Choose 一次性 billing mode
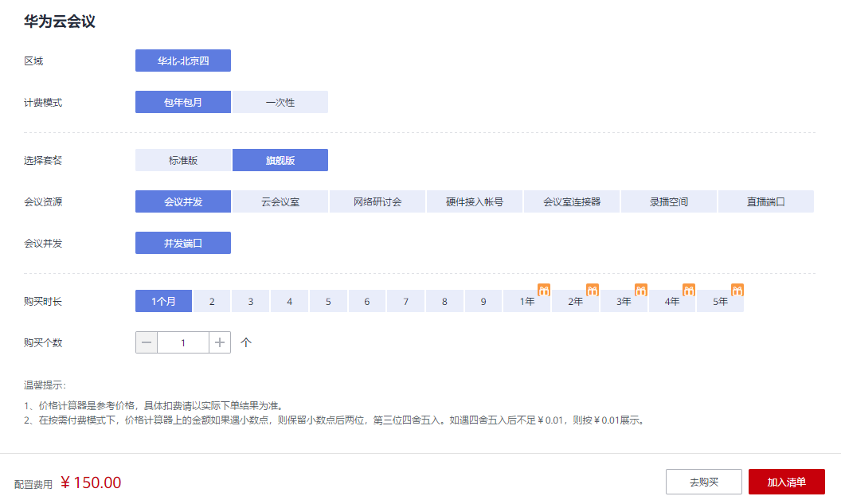 (280, 102)
